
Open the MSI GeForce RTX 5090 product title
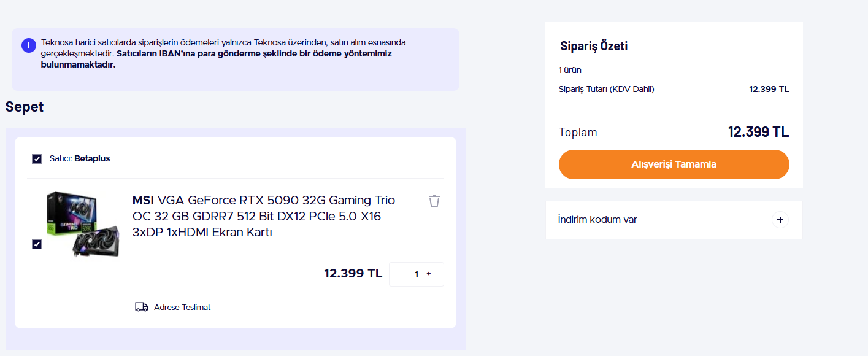(x=264, y=216)
